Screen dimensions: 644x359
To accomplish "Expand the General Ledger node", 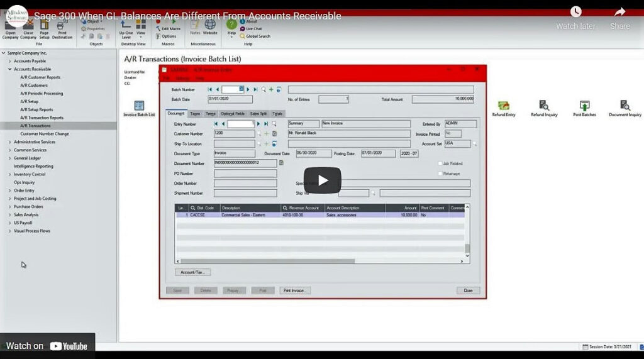I will click(10, 158).
